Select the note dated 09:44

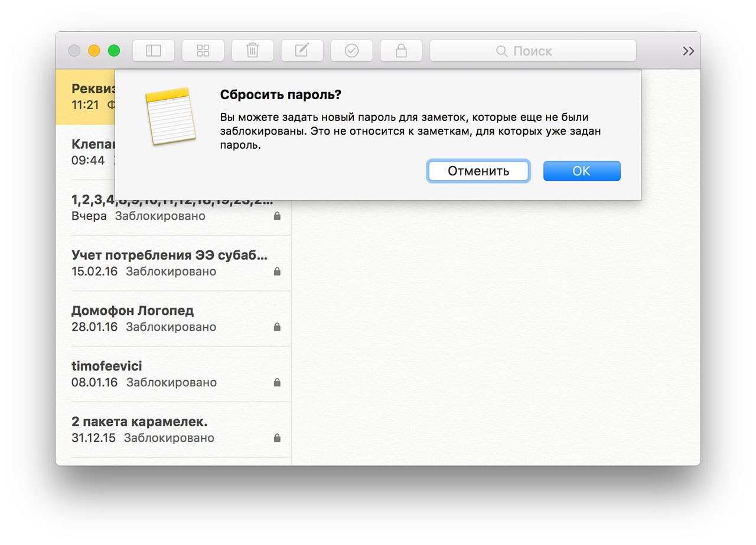pos(86,152)
